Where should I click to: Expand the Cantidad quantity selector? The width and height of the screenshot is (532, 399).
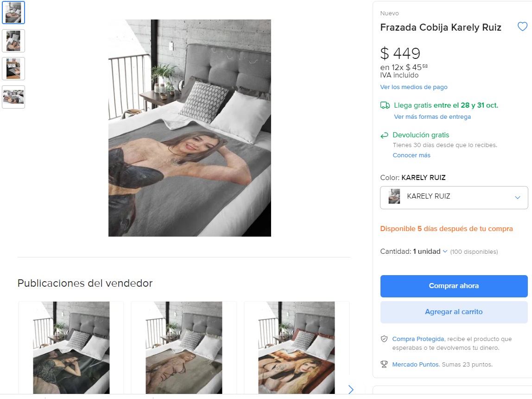coord(430,251)
